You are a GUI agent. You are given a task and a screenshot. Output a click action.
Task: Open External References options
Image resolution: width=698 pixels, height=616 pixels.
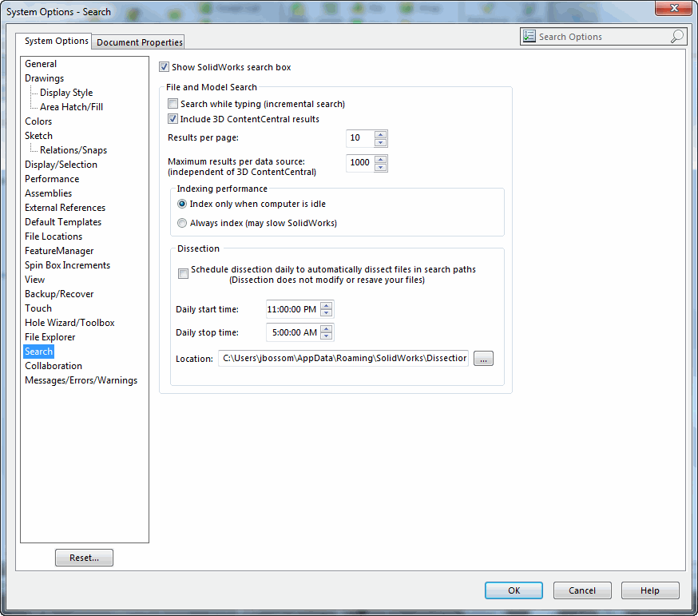pos(65,208)
